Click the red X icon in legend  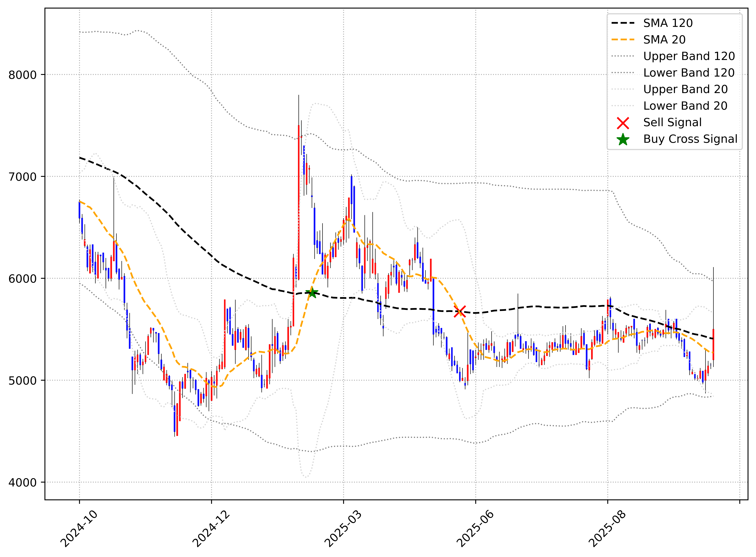(x=623, y=123)
